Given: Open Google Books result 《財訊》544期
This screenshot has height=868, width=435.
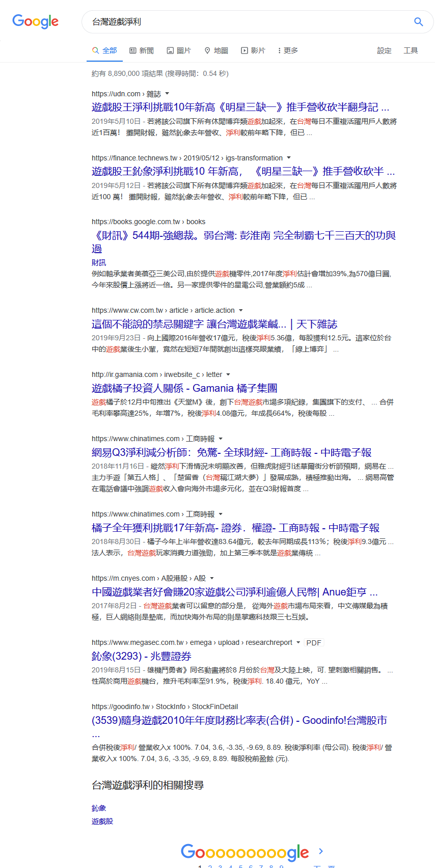Looking at the screenshot, I should pos(243,242).
